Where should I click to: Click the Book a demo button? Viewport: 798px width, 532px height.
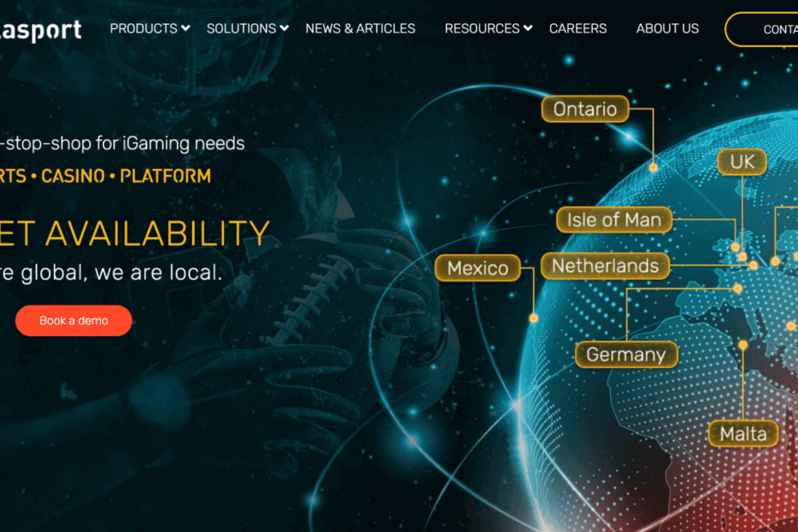tap(74, 321)
